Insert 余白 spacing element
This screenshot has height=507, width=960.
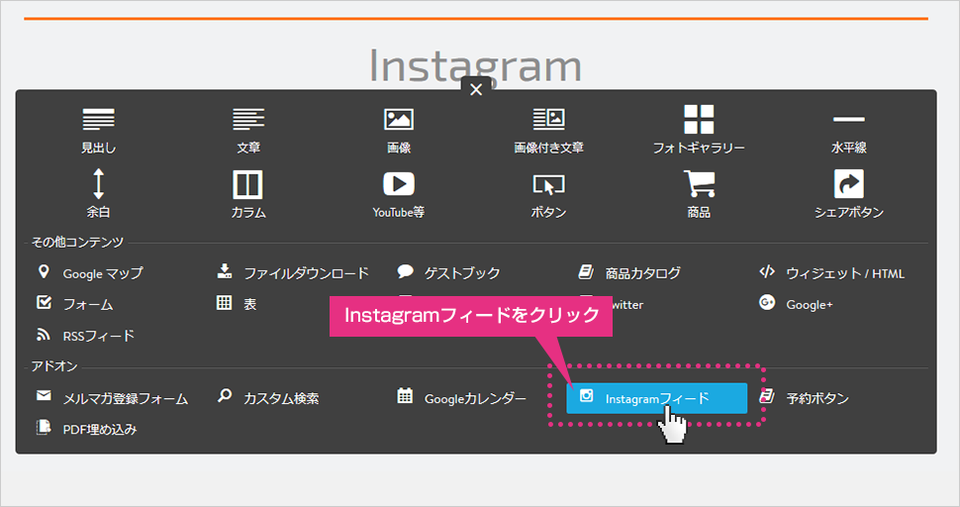click(99, 194)
